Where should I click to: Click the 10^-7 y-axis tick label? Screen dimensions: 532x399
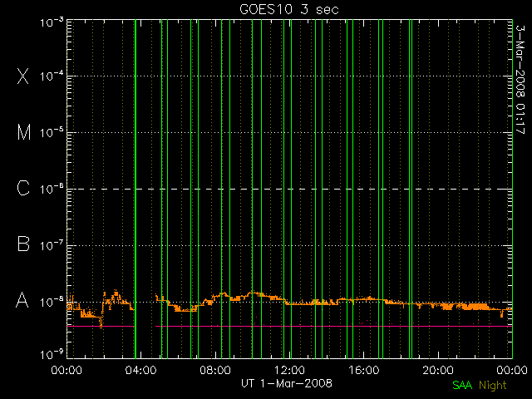(52, 245)
